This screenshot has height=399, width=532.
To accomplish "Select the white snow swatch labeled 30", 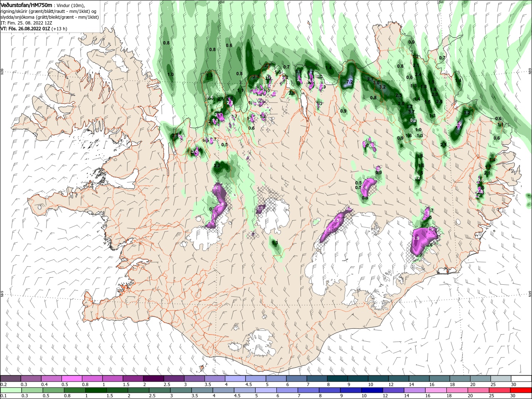I will (x=520, y=379).
